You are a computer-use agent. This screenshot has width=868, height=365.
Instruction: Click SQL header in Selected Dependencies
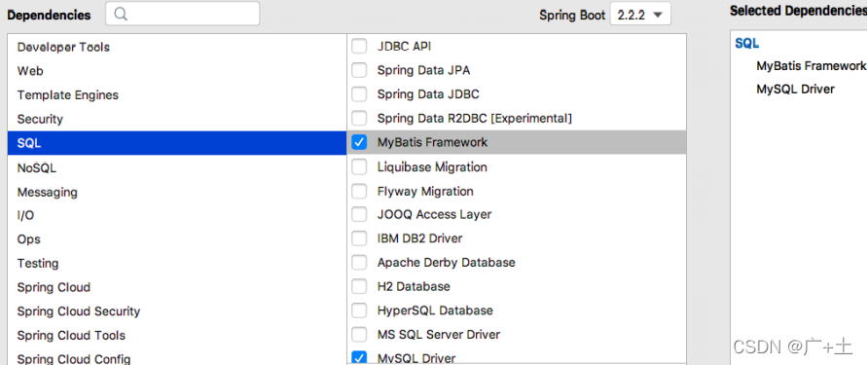pos(746,44)
